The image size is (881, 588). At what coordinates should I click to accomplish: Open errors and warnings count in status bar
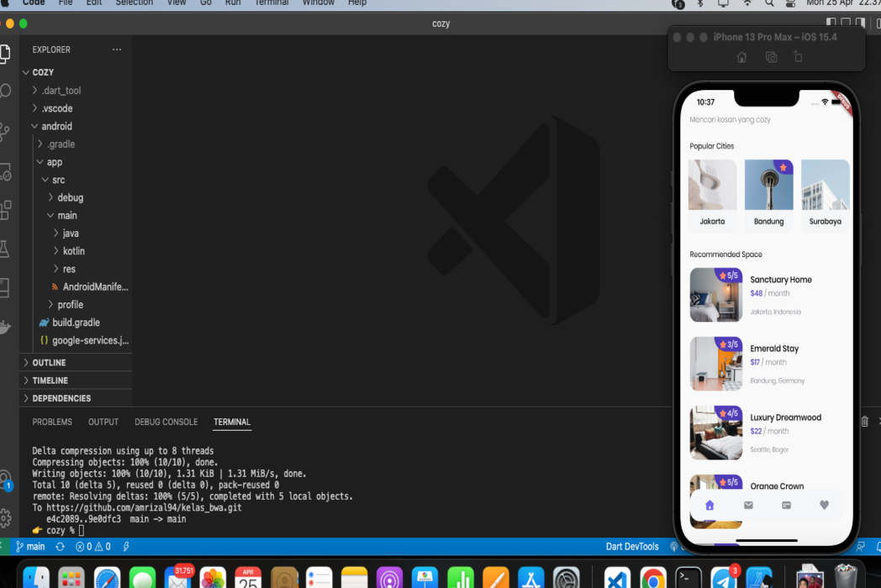pyautogui.click(x=92, y=547)
